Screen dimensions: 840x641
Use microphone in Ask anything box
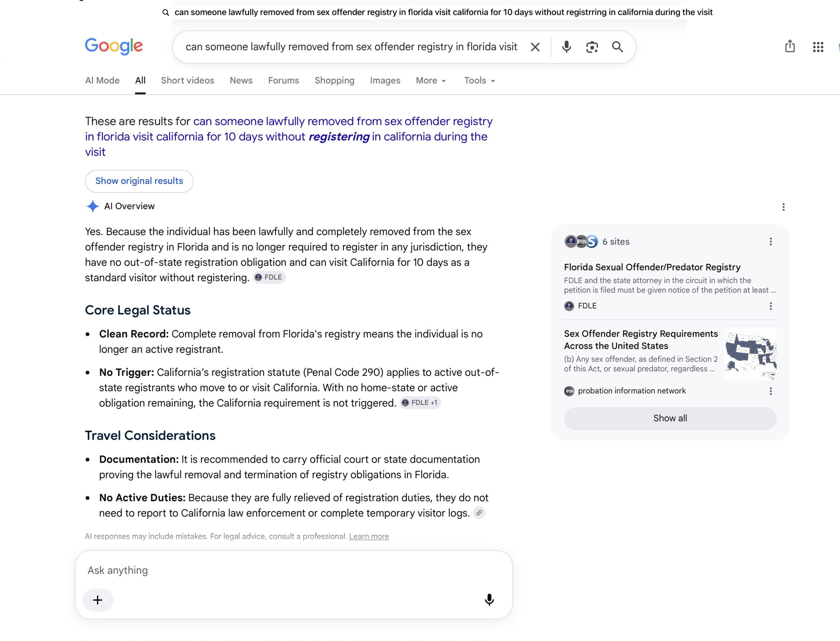click(489, 600)
